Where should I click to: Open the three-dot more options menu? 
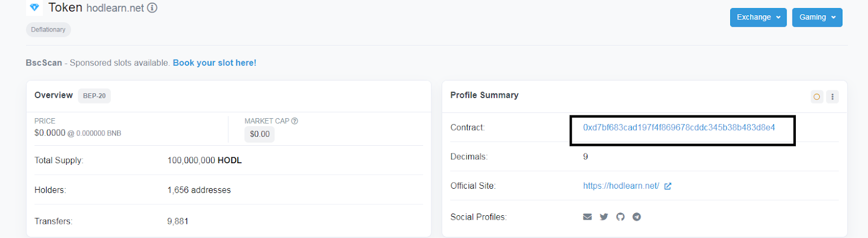tap(833, 97)
